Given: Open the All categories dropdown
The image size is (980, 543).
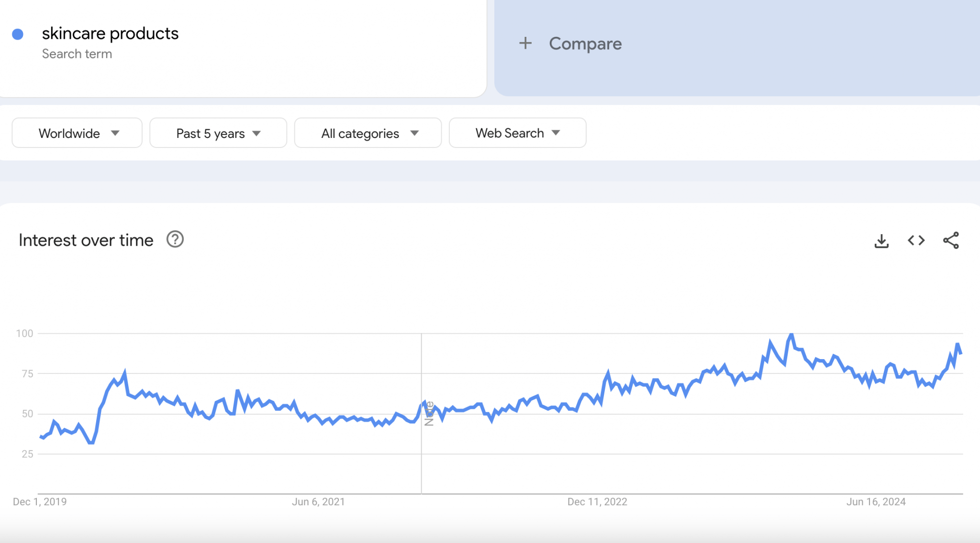Looking at the screenshot, I should click(x=367, y=133).
